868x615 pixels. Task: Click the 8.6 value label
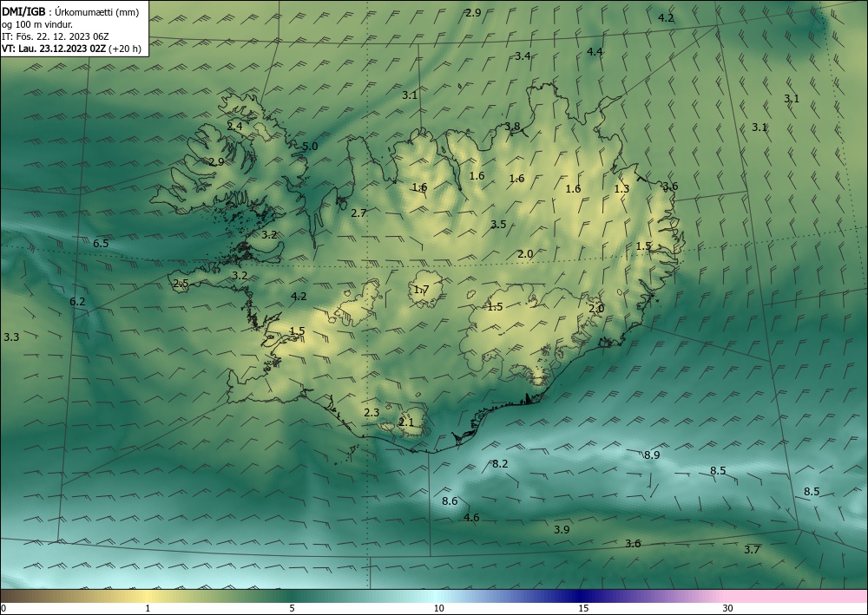tap(450, 501)
